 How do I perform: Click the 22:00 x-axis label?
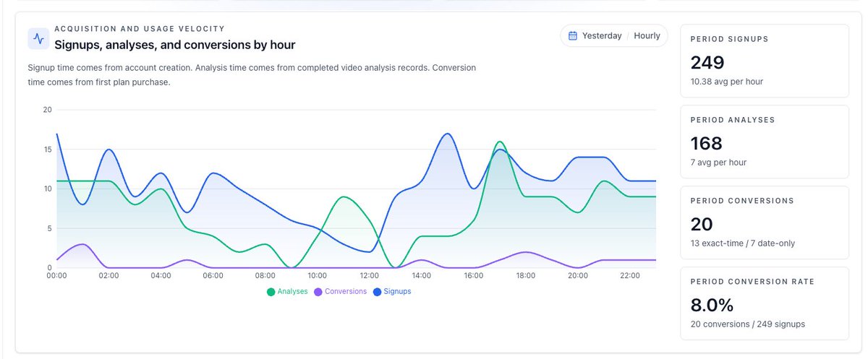[x=630, y=276]
